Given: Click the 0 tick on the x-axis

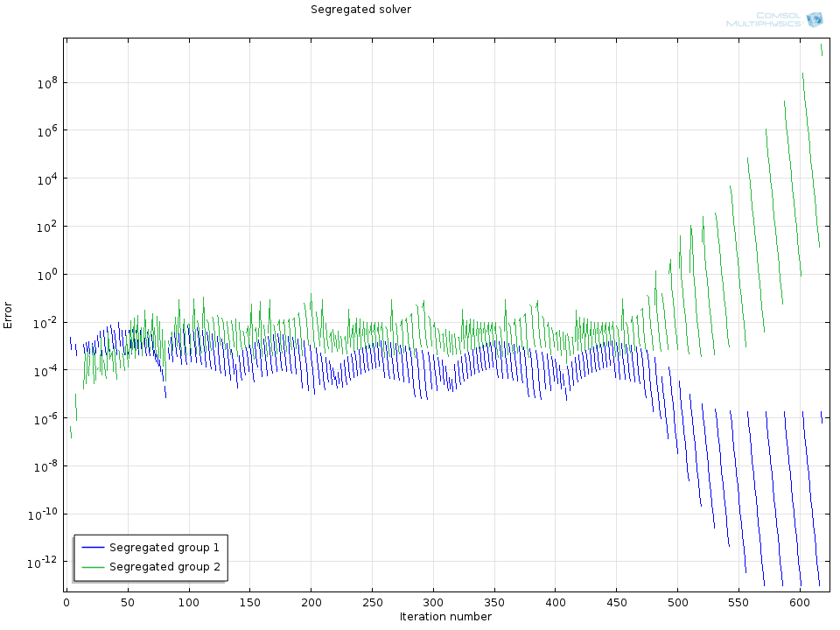Looking at the screenshot, I should [66, 603].
